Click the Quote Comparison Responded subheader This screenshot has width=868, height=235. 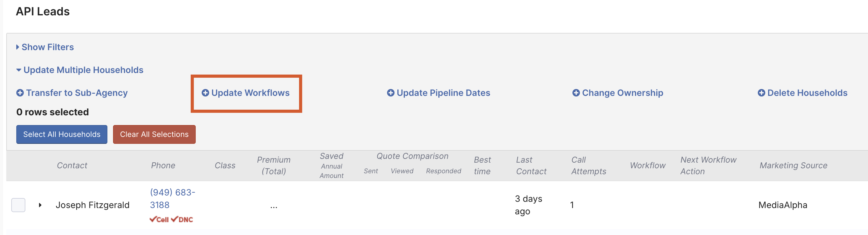tap(443, 171)
